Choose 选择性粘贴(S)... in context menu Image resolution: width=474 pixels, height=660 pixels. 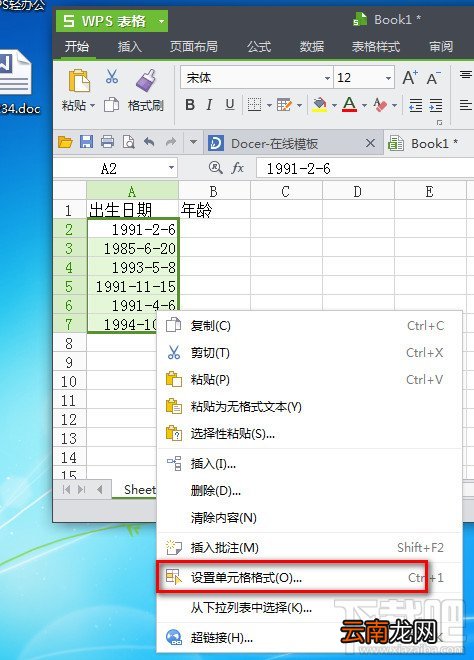(309, 434)
